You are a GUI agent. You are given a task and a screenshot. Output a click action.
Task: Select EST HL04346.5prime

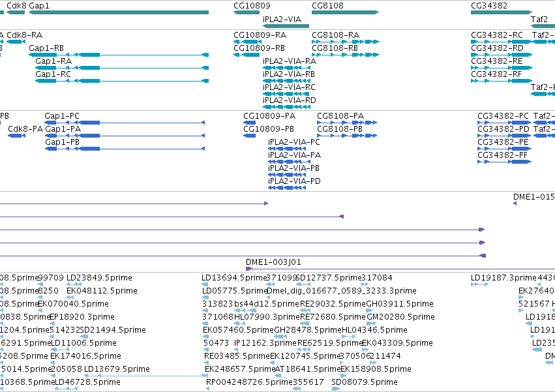349,337
